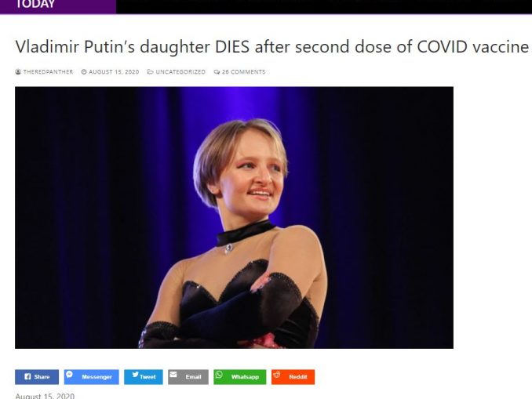Open the 26 COMMENTS link
Viewport: 532px width, 399px height.
click(243, 72)
